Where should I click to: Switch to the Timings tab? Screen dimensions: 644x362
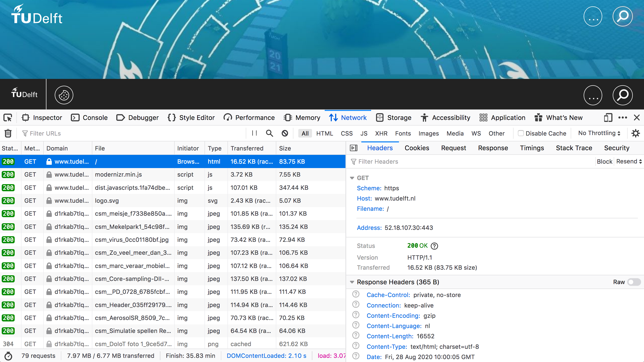click(x=532, y=148)
